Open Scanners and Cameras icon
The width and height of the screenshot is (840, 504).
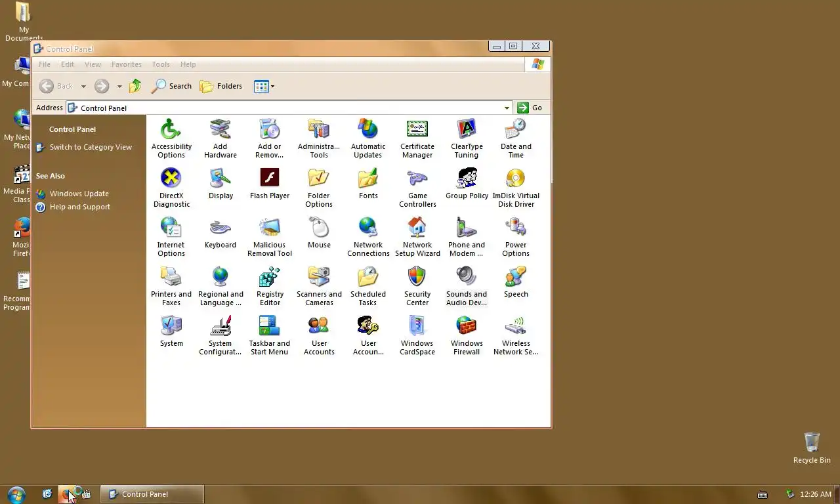[319, 286]
